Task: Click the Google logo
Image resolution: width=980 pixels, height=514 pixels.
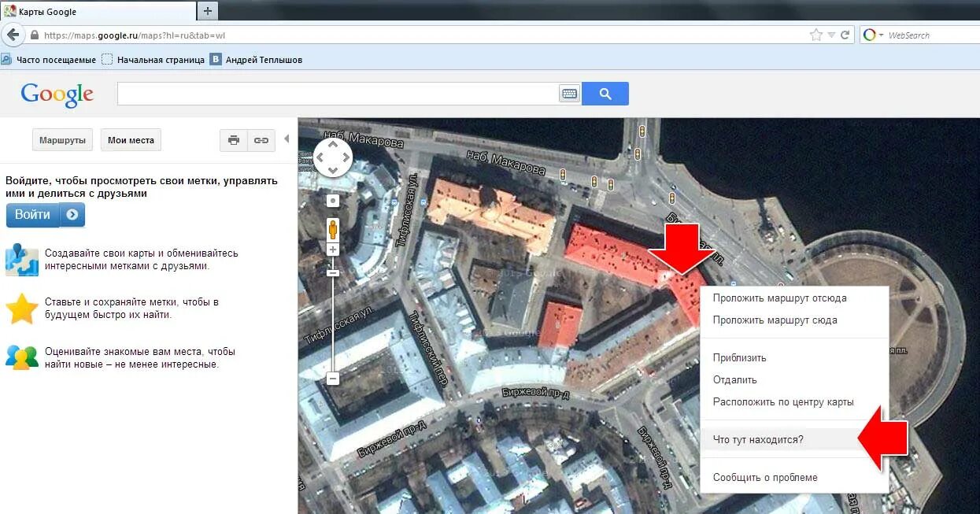Action: pyautogui.click(x=57, y=94)
